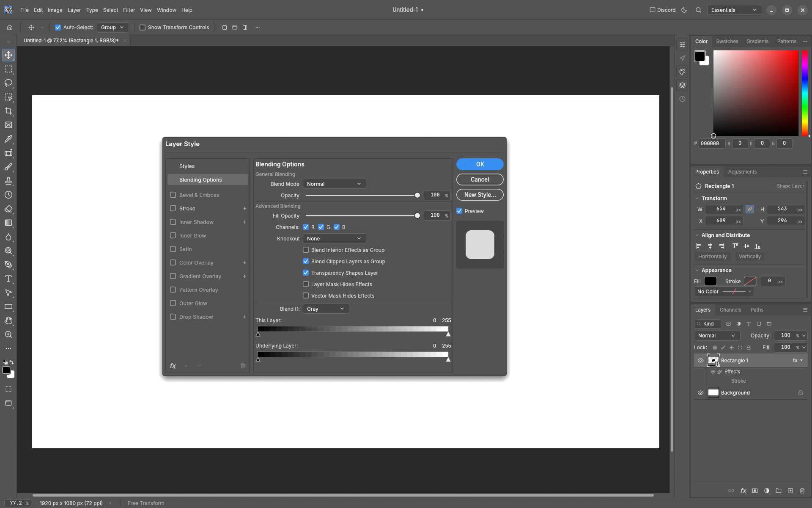Toggle Transparency Shapes Layer checkbox

[x=306, y=273]
